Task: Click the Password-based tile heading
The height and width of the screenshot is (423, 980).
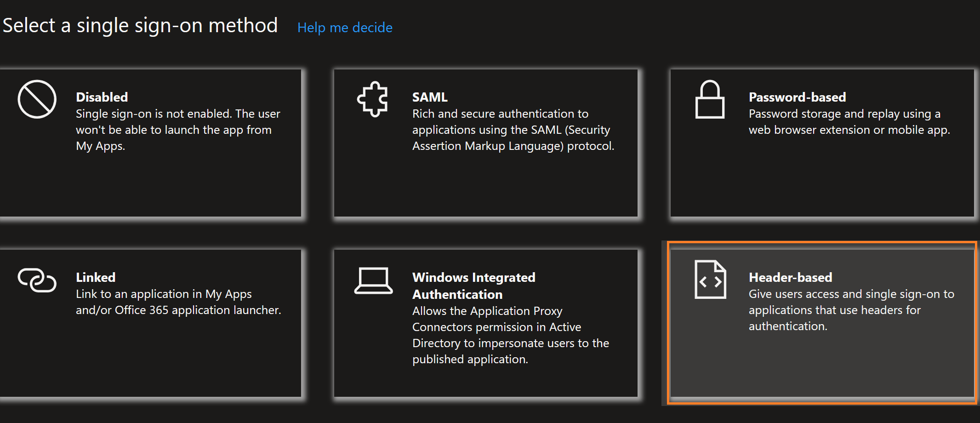Action: pos(797,97)
